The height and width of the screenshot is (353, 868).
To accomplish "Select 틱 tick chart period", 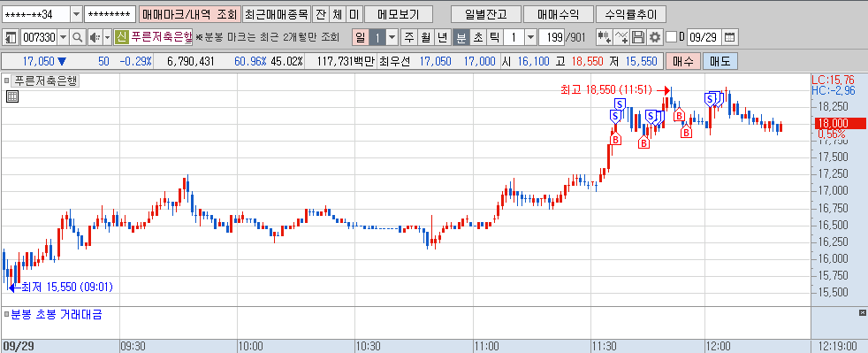I will tap(494, 38).
